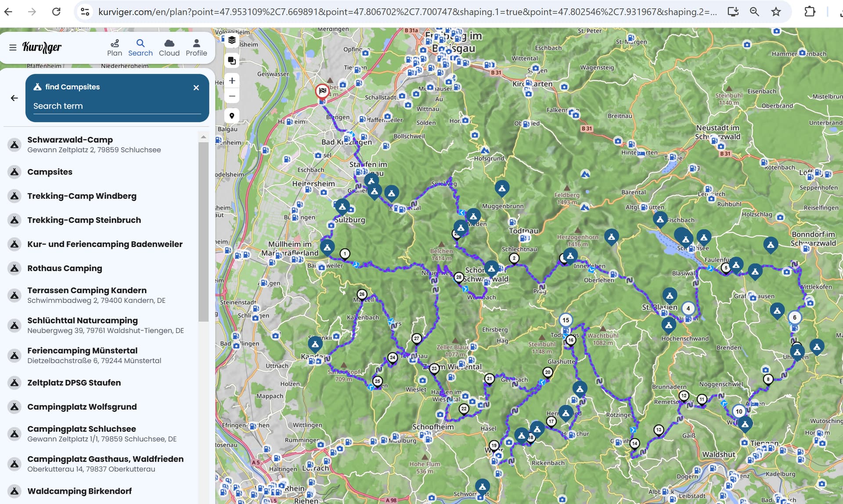
Task: Click the overlay layers icon below map layers
Action: click(x=232, y=61)
